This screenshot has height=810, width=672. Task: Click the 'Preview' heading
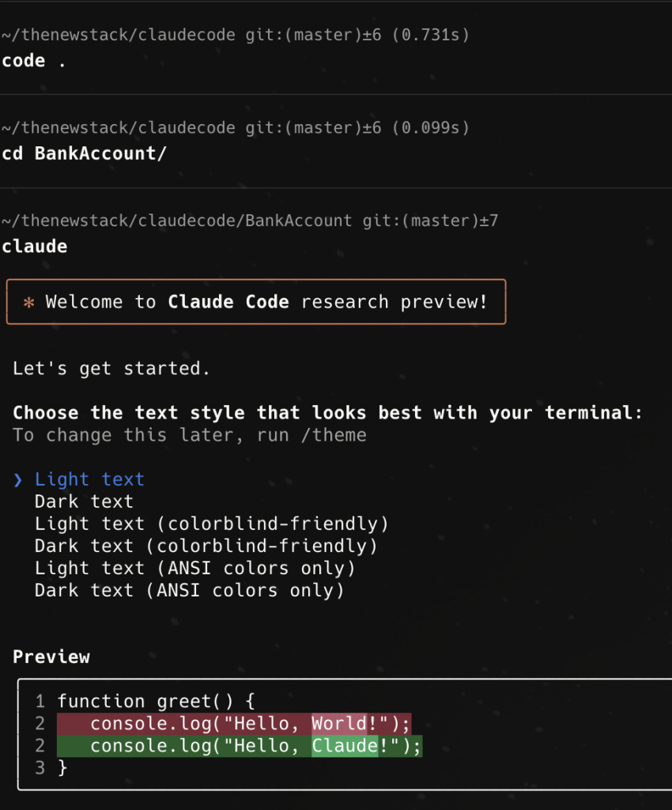tap(51, 657)
